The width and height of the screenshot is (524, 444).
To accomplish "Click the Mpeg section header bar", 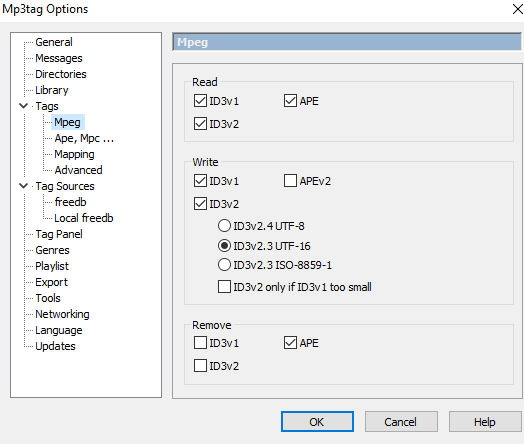I will pos(347,42).
